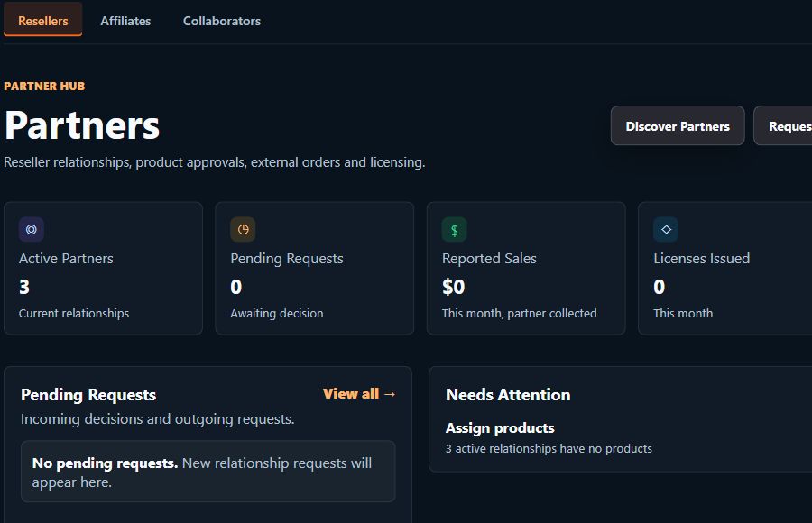Click the Licenses Issued diamond icon
812x523 pixels.
point(666,229)
